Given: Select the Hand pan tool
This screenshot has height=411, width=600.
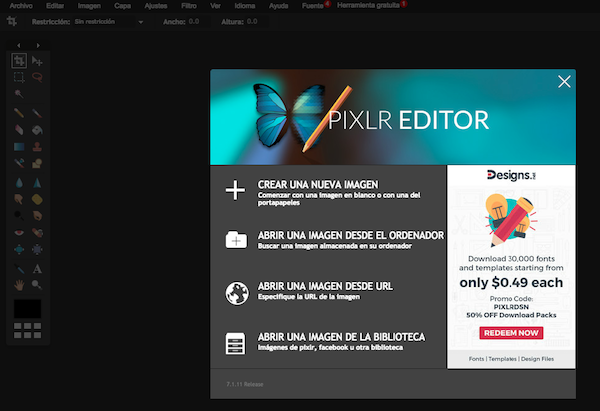Looking at the screenshot, I should [x=19, y=285].
